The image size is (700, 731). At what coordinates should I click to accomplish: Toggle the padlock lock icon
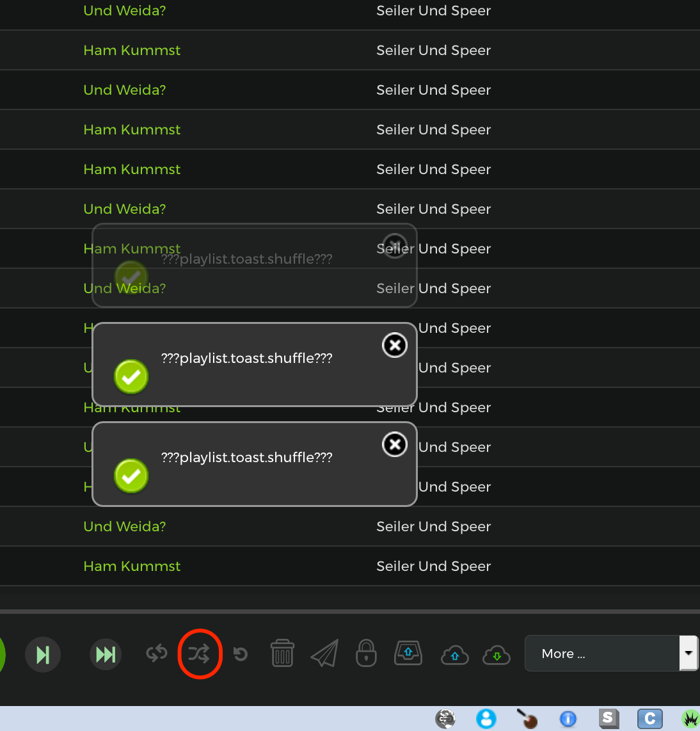[366, 654]
